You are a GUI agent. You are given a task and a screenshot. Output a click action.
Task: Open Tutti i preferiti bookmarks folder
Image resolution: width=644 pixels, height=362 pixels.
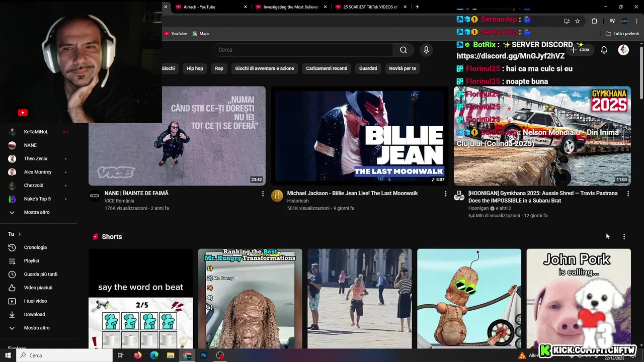pyautogui.click(x=622, y=34)
